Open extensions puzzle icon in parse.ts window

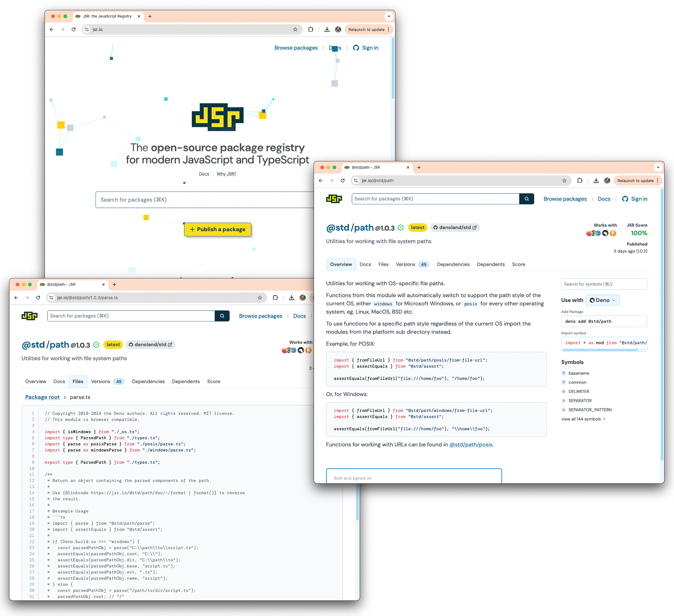pos(275,298)
